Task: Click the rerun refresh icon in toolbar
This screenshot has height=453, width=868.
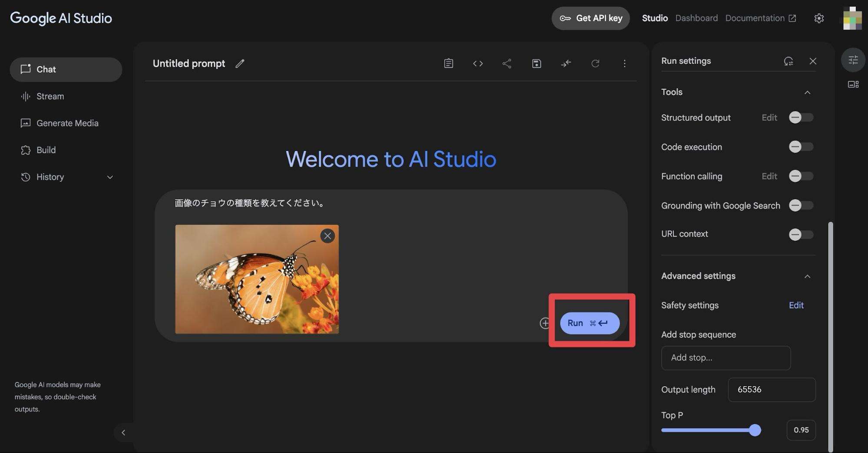Action: 595,63
